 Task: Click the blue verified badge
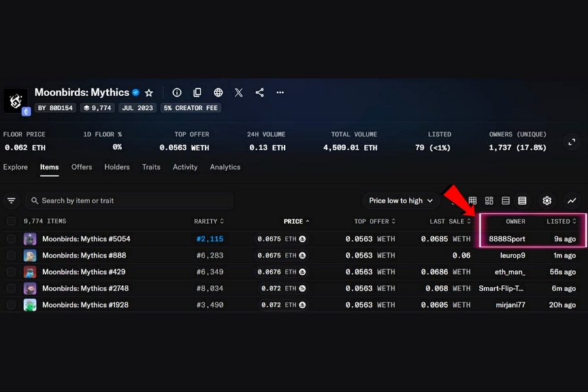click(x=136, y=92)
